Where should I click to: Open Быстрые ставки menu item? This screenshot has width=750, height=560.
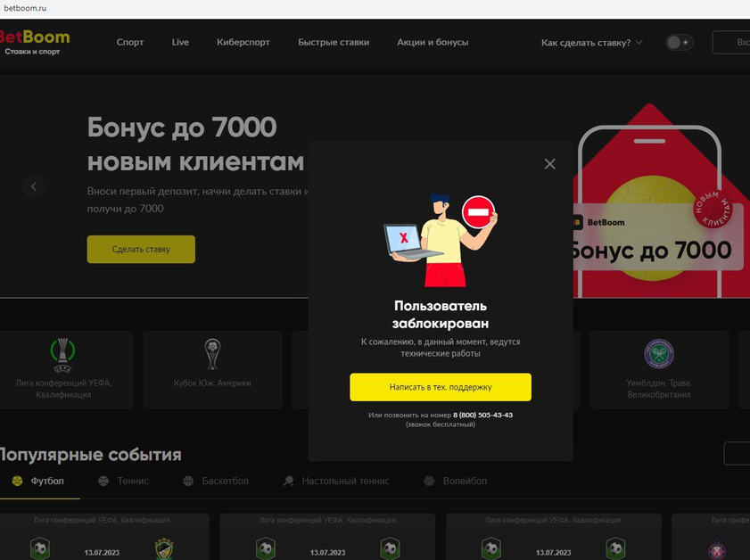point(334,42)
